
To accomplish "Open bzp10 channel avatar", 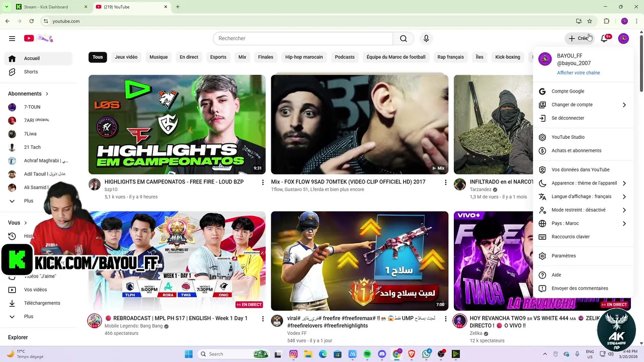I will (x=95, y=184).
